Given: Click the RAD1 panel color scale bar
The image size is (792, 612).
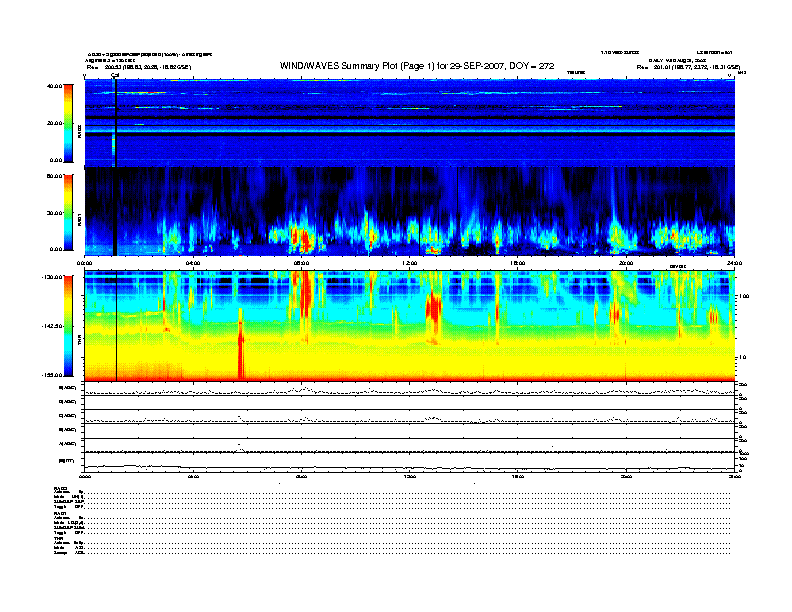Looking at the screenshot, I should coord(68,213).
